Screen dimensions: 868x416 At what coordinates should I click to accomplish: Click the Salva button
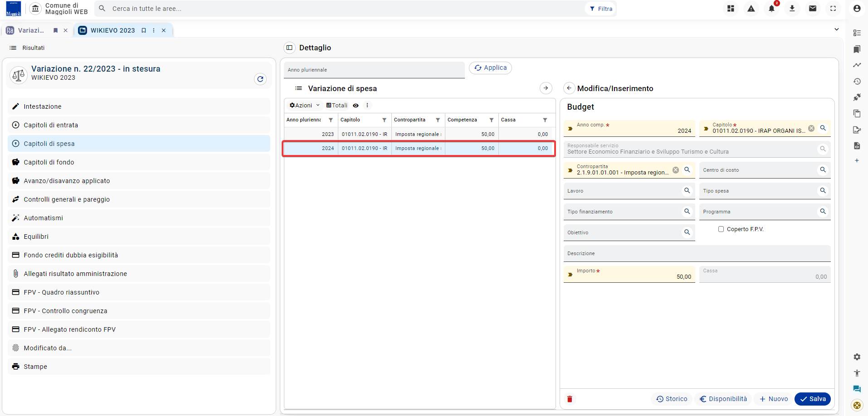[813, 399]
